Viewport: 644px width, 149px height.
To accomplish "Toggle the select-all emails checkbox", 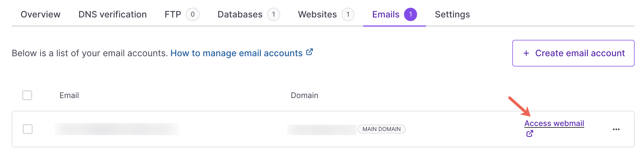I will click(x=27, y=95).
